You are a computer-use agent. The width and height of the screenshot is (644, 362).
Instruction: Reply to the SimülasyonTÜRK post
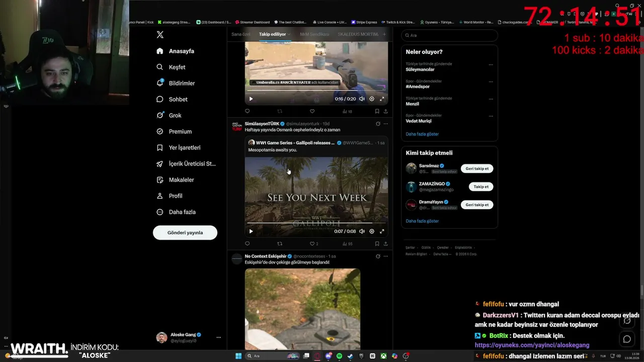click(247, 244)
